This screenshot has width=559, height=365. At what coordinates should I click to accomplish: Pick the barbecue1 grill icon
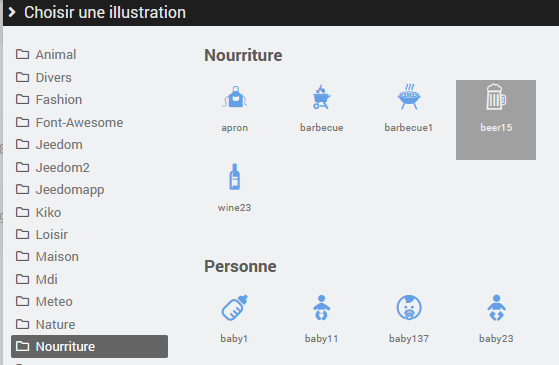click(x=409, y=97)
